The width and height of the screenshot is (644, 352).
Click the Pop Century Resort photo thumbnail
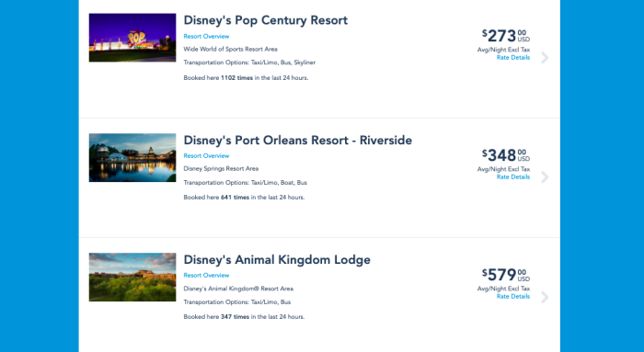point(132,38)
